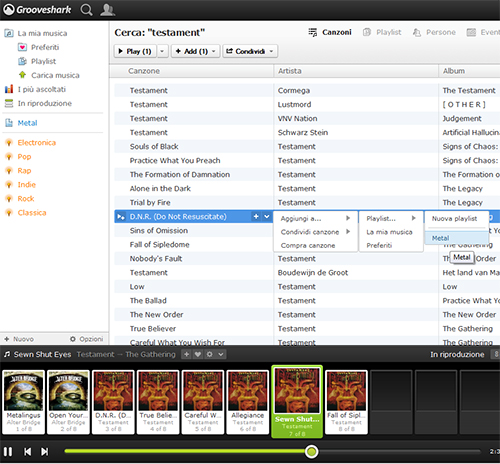Viewport: 500px width, 464px height.
Task: Select True Belie... queue thumbnail
Action: click(158, 402)
